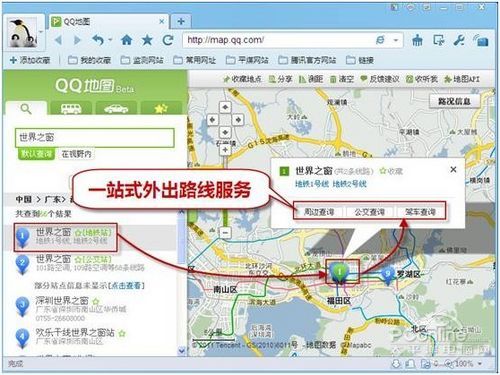Open 地铁2号线 link in popup
This screenshot has height=375, width=500.
(x=350, y=184)
